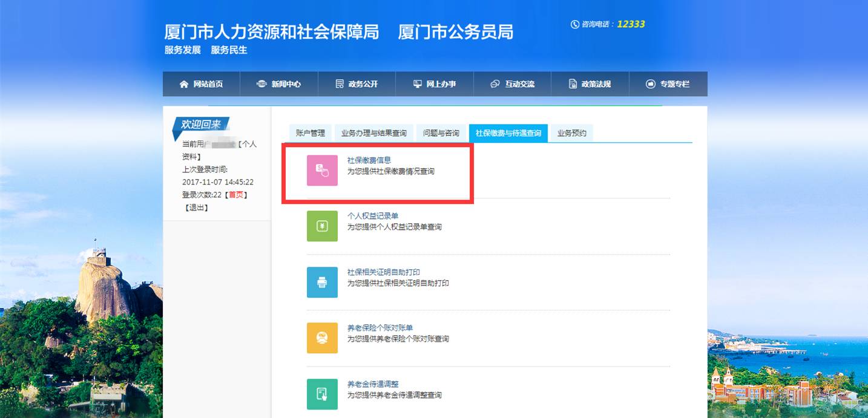The width and height of the screenshot is (868, 418).
Task: Log out using the 退出 link
Action: pyautogui.click(x=196, y=207)
